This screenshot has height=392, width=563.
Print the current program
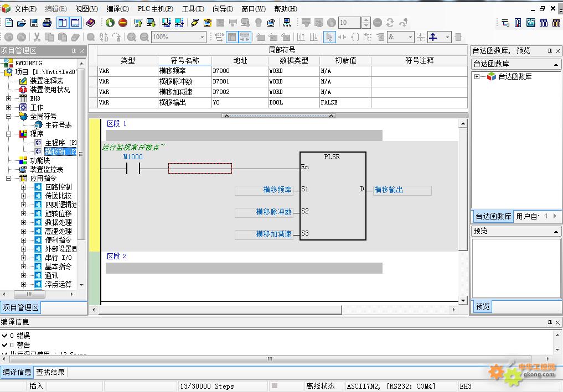[x=47, y=23]
